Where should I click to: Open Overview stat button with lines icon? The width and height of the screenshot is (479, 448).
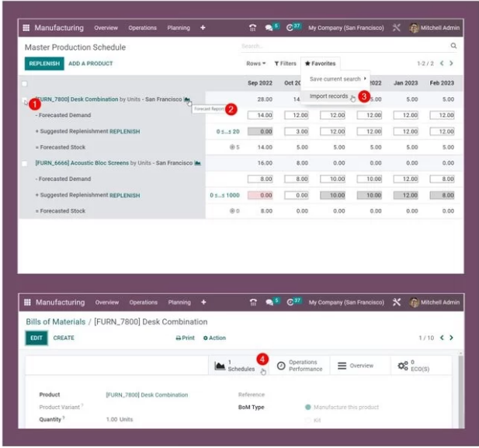360,366
